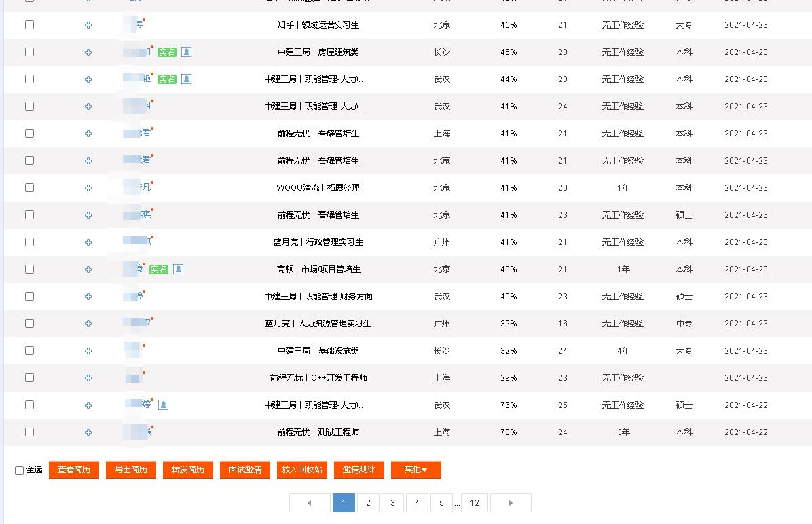
Task: Open the 其他 dropdown menu
Action: tap(416, 469)
